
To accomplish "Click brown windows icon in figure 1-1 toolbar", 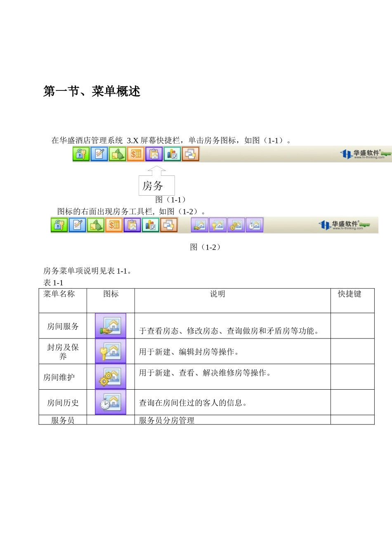I will 190,154.
